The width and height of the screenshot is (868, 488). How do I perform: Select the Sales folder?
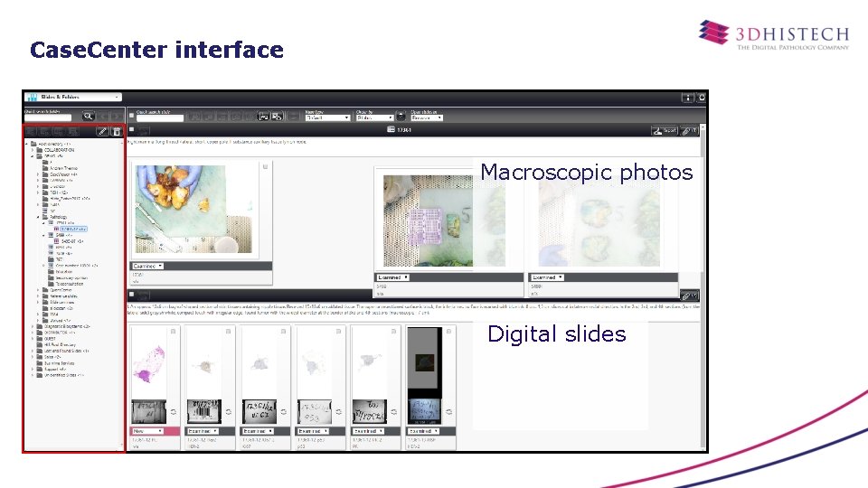click(52, 357)
